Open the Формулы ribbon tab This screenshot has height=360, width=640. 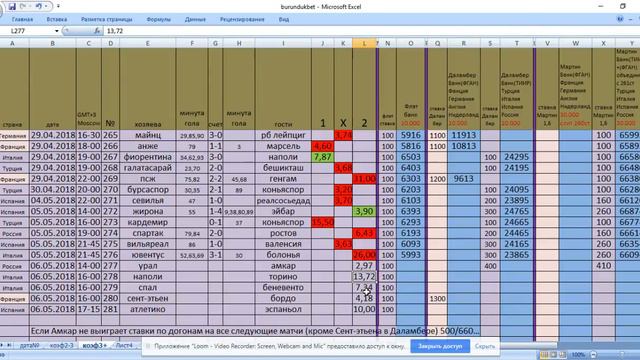click(158, 19)
